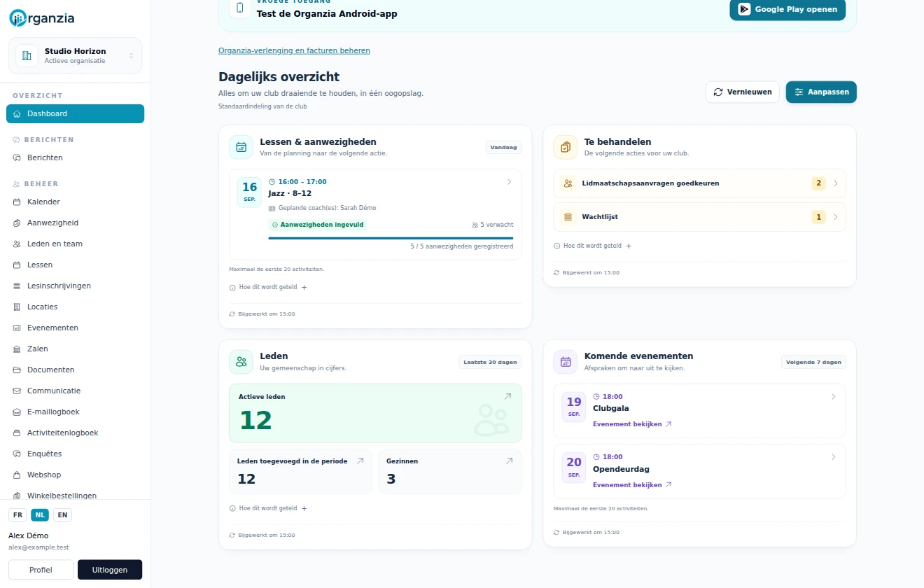Viewport: 924px width, 588px height.
Task: Open Organzia-verlenging en facturen beheren link
Action: (x=294, y=50)
